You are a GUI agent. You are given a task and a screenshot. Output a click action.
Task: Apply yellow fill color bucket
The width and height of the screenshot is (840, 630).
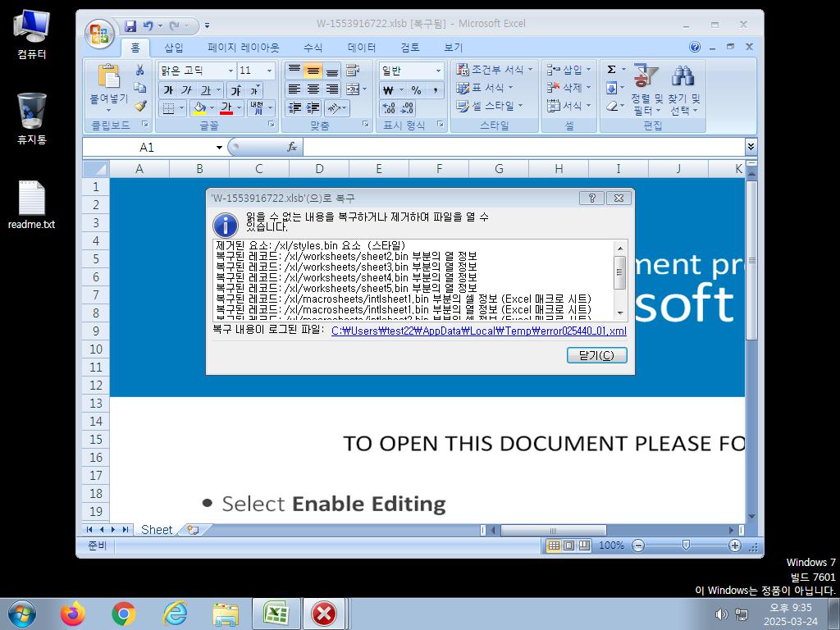pos(200,108)
